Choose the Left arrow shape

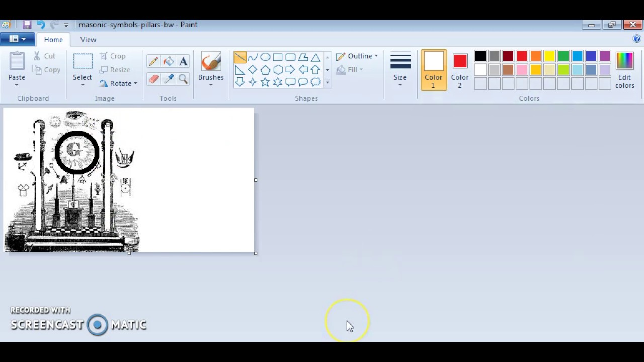(x=303, y=70)
